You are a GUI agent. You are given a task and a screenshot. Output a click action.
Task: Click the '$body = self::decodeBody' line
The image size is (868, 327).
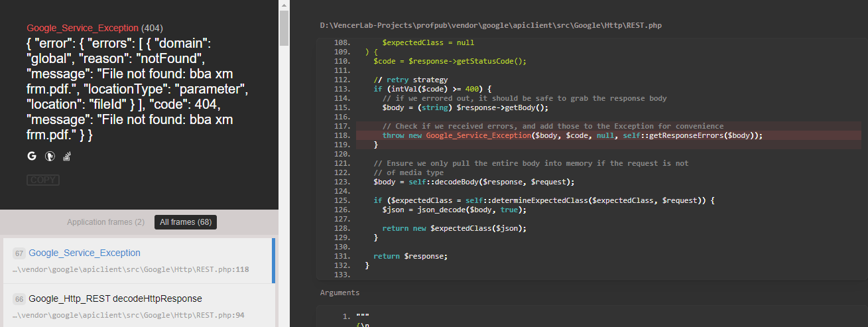pyautogui.click(x=473, y=182)
